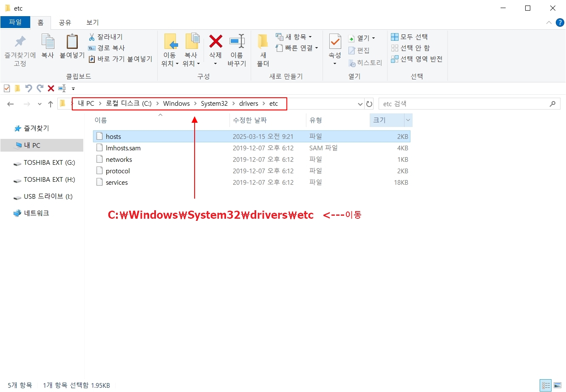Open Properties with the checkmark icon
566x392 pixels.
pos(335,42)
